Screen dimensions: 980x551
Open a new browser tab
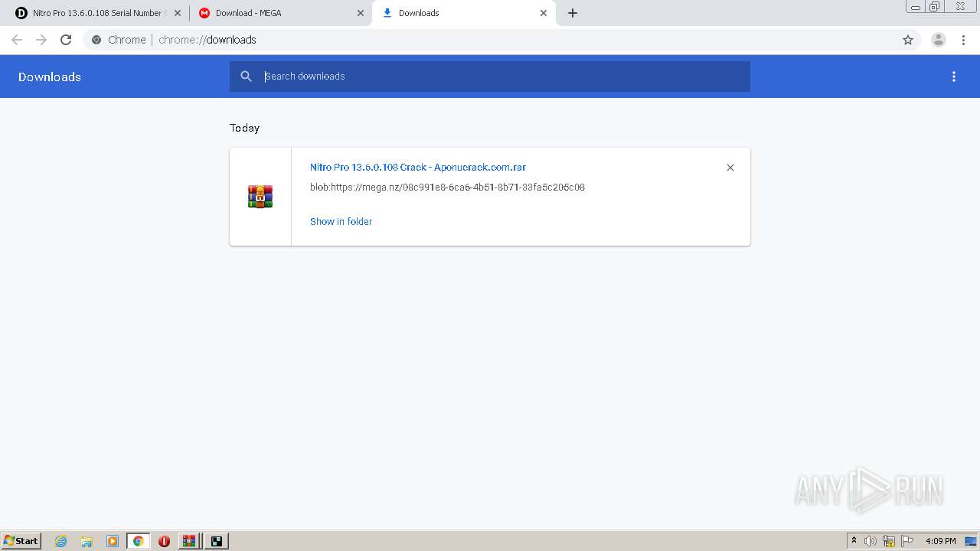(x=573, y=13)
